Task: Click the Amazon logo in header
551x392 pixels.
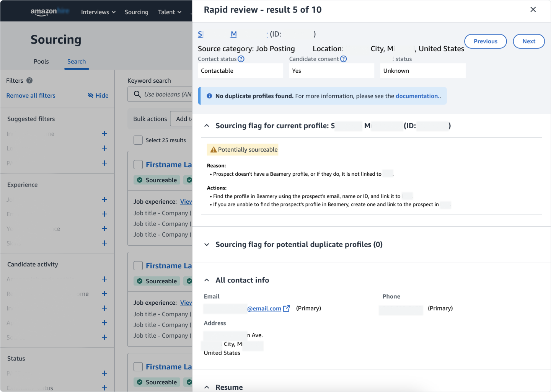Action: click(x=50, y=11)
